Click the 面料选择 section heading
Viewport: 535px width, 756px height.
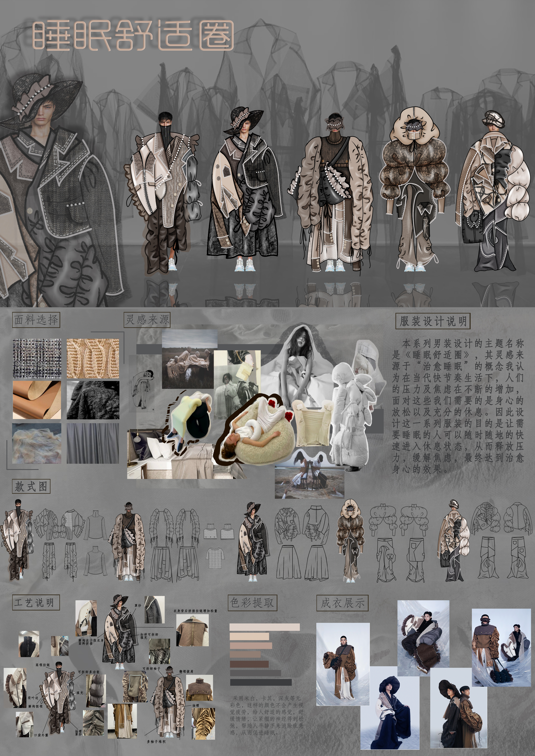tap(36, 320)
